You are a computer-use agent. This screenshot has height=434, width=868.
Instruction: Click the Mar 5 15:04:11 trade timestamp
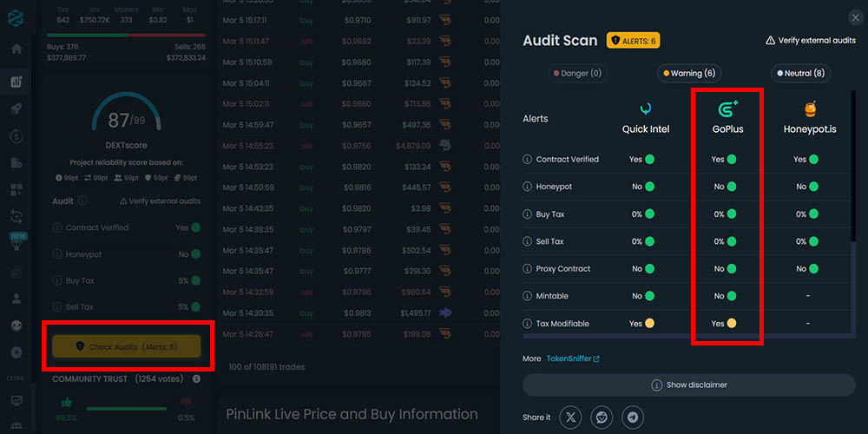247,83
